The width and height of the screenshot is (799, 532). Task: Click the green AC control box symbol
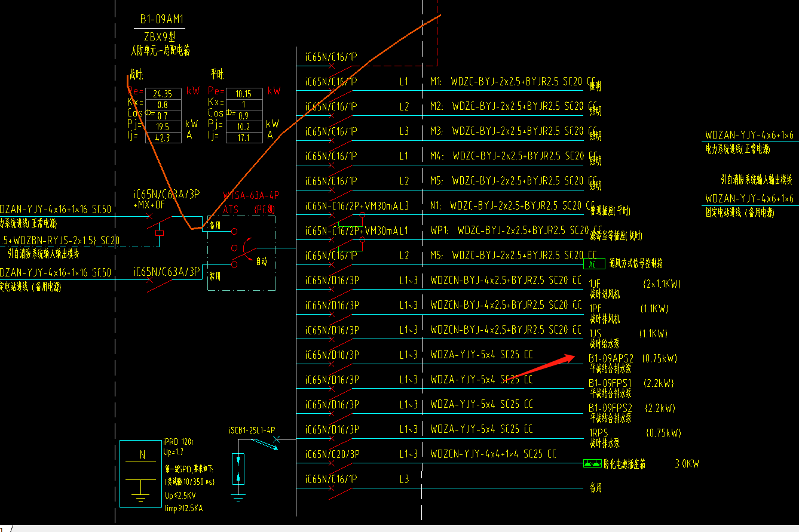[593, 265]
